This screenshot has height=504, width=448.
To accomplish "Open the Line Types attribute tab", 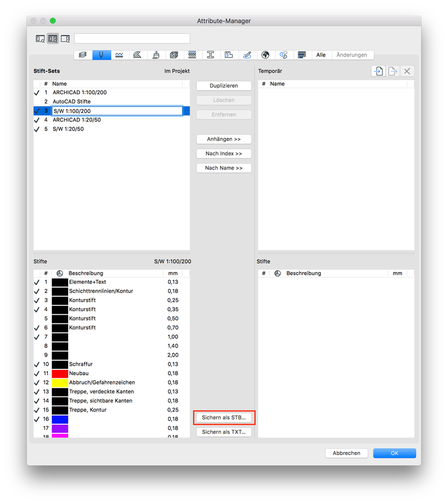I will tap(120, 55).
